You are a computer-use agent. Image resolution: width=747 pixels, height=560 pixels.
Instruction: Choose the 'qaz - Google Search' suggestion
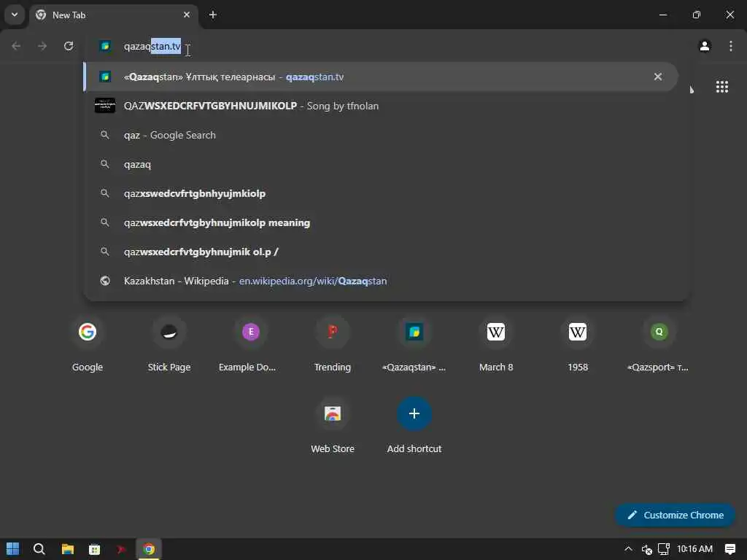point(380,135)
